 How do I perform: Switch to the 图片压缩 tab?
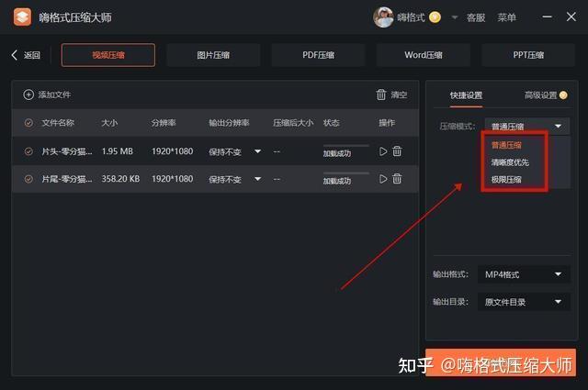coord(213,55)
